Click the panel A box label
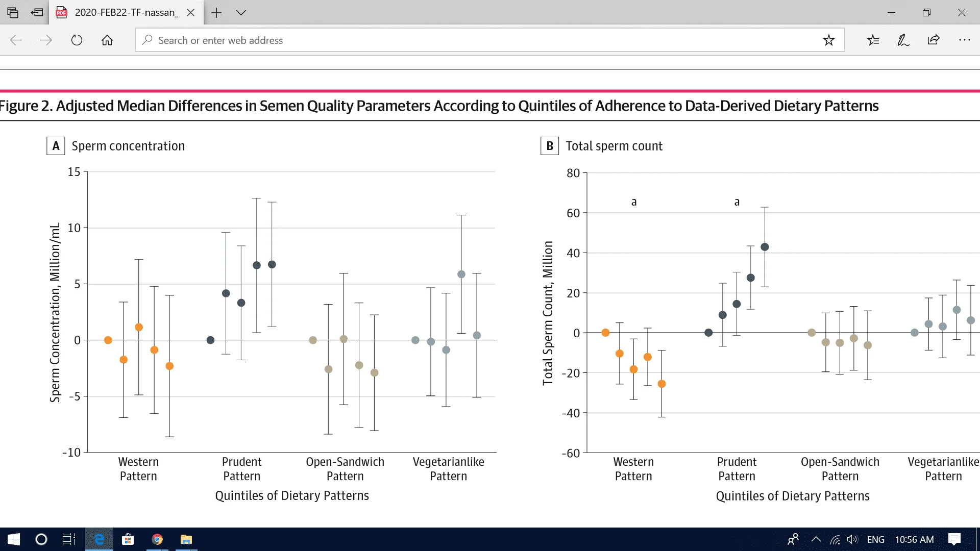 56,146
